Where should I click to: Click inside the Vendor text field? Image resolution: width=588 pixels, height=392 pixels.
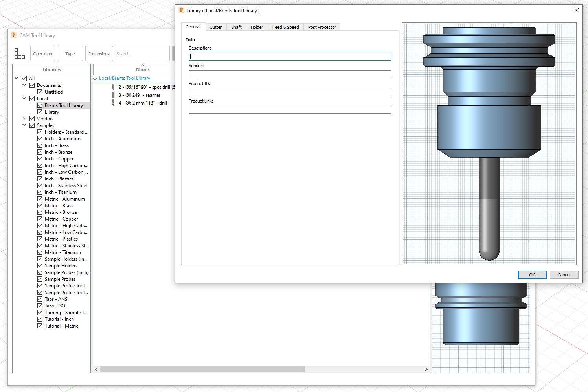pyautogui.click(x=290, y=74)
